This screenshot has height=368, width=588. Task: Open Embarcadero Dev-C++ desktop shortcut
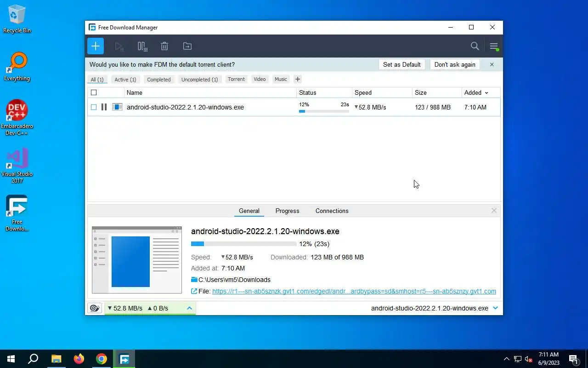pos(17,118)
